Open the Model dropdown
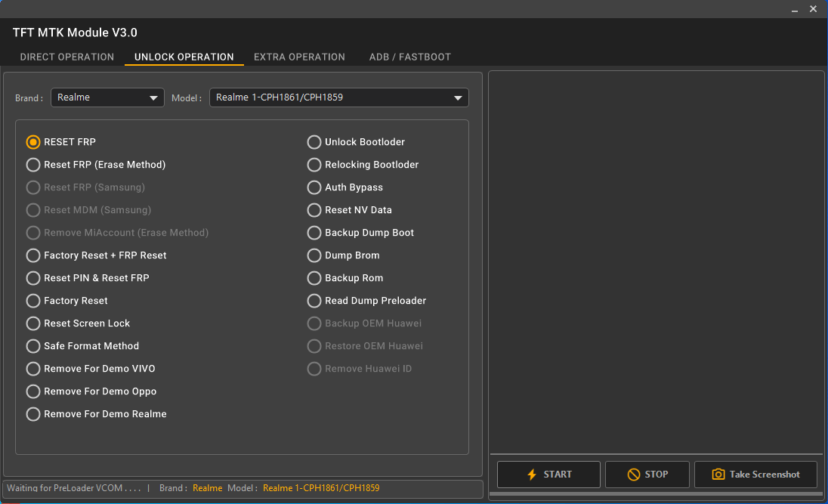Viewport: 828px width, 504px height. point(338,97)
